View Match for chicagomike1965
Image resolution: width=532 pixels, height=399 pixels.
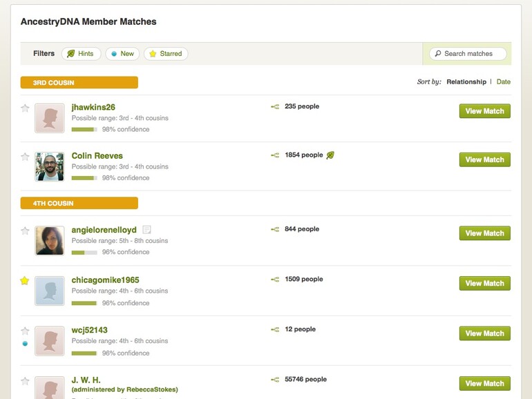pos(485,284)
